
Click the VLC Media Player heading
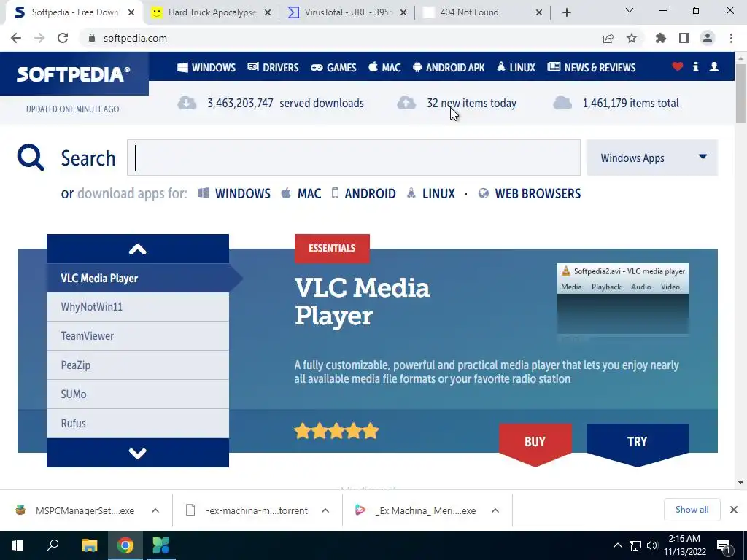pyautogui.click(x=362, y=301)
